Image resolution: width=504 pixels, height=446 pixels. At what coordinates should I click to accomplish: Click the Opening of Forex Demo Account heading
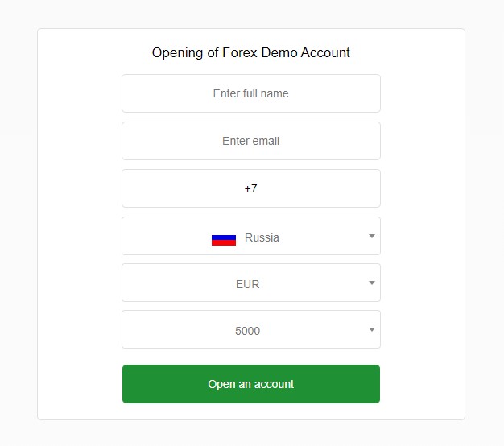point(250,52)
